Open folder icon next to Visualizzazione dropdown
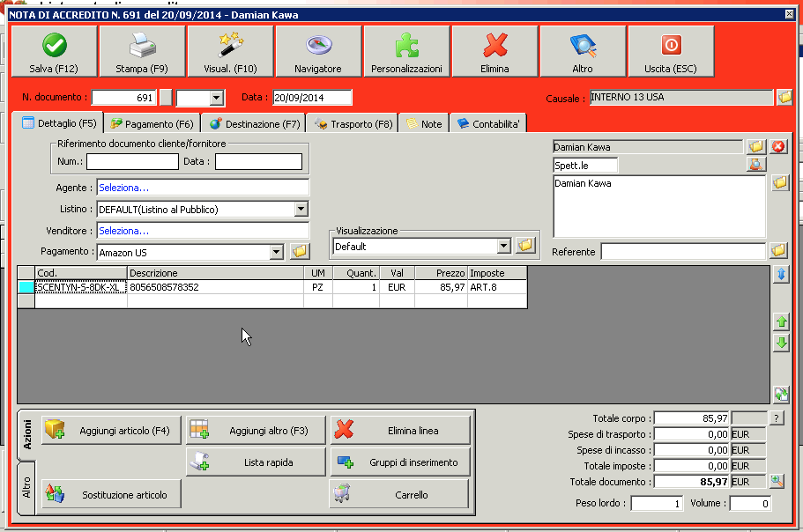Screen dimensions: 803x532 click(525, 246)
